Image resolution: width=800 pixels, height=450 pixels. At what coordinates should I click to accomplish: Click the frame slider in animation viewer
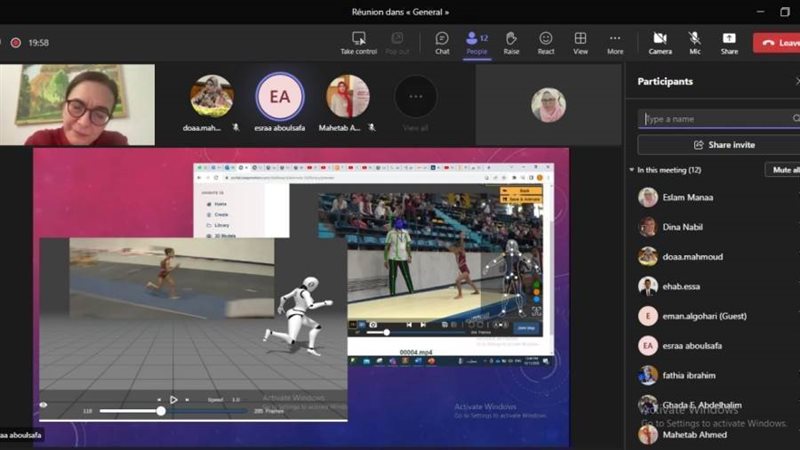(x=160, y=411)
